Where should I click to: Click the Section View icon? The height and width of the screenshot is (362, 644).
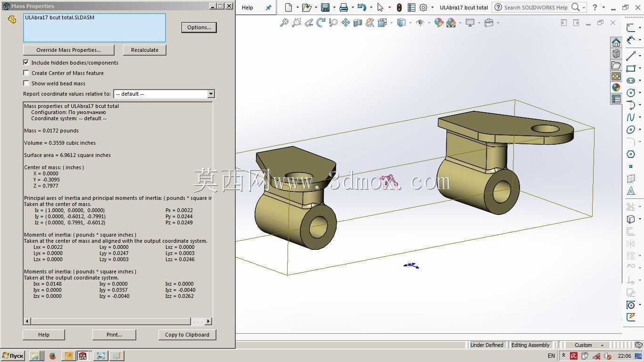tap(358, 23)
